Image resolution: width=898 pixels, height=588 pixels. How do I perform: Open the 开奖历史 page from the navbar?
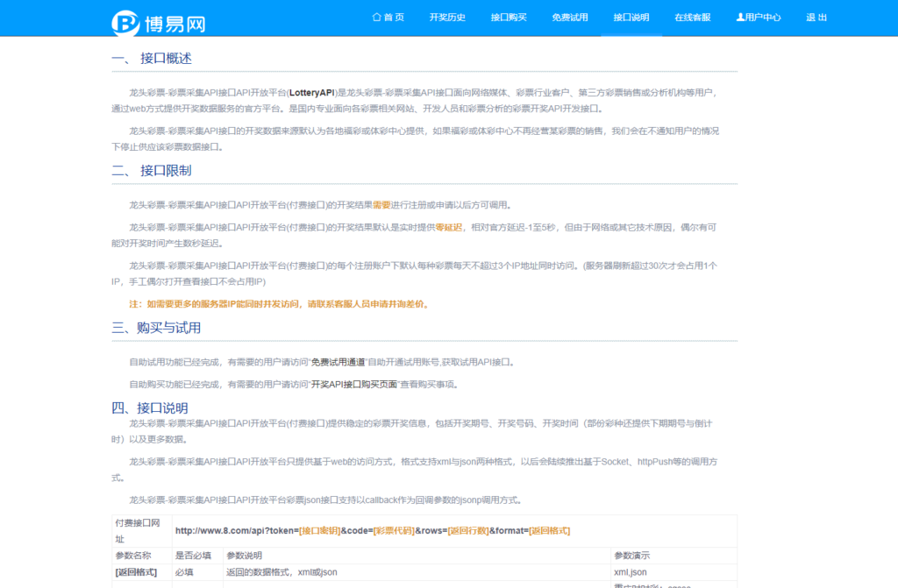tap(449, 17)
